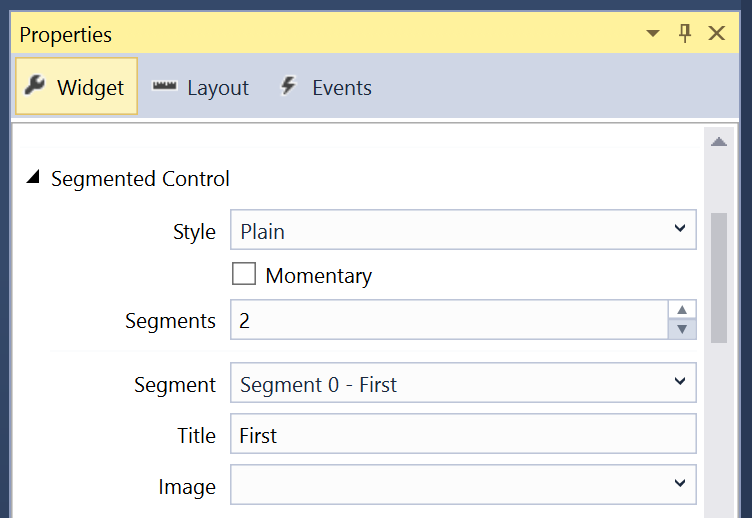Increase Segments count with up arrow
The image size is (752, 518).
coord(682,310)
